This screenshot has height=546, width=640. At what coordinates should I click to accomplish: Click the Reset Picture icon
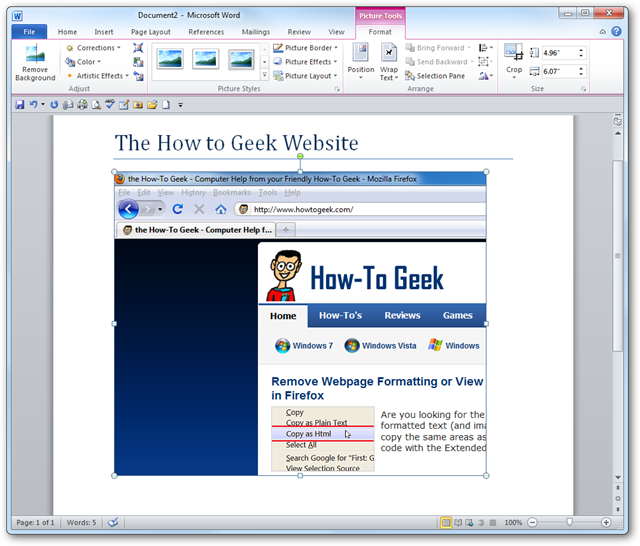[x=138, y=76]
